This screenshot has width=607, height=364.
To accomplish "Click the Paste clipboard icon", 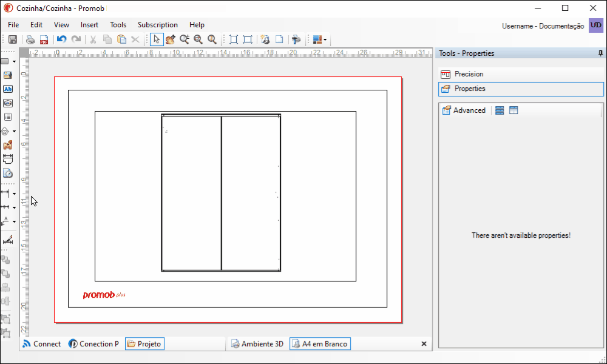I will (x=121, y=39).
